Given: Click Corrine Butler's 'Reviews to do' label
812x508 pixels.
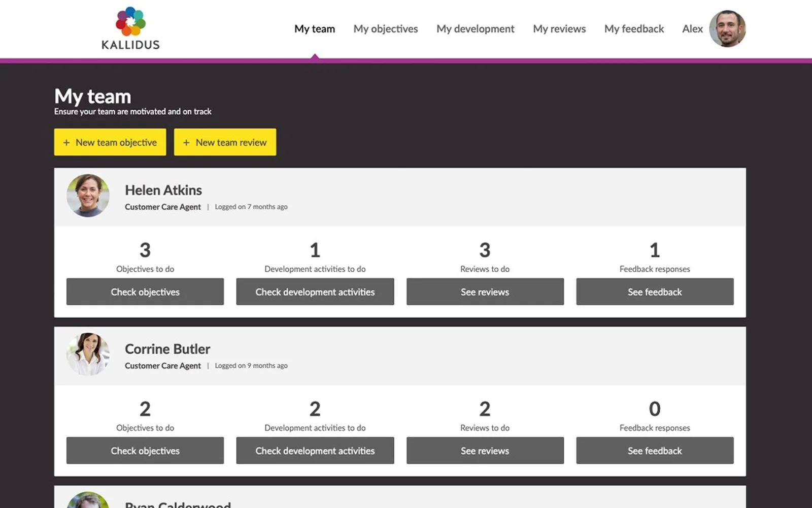Looking at the screenshot, I should point(485,428).
